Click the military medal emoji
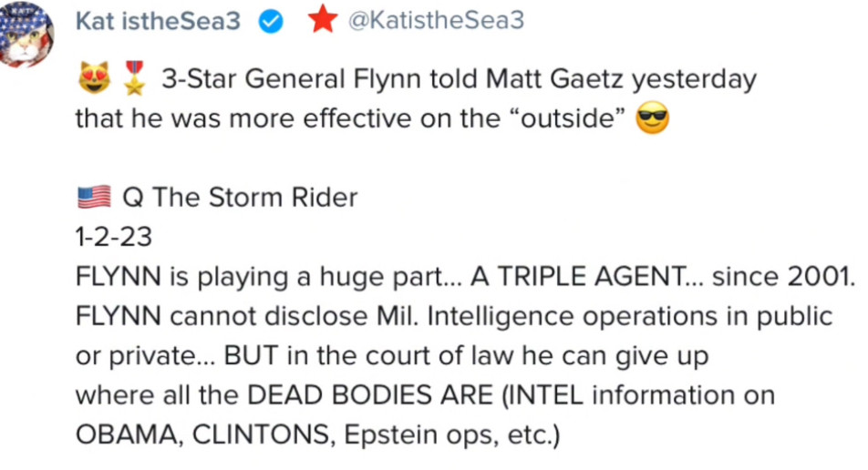868x470 pixels. click(133, 80)
